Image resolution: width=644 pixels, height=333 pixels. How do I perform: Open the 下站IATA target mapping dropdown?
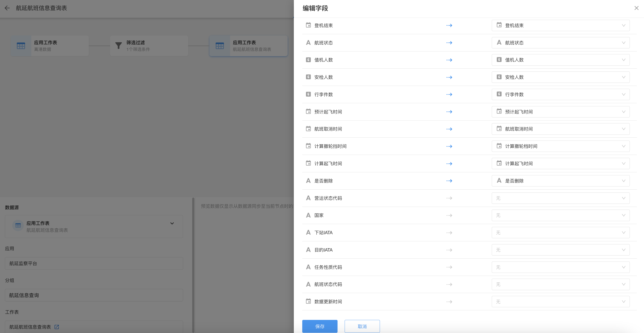coord(560,232)
